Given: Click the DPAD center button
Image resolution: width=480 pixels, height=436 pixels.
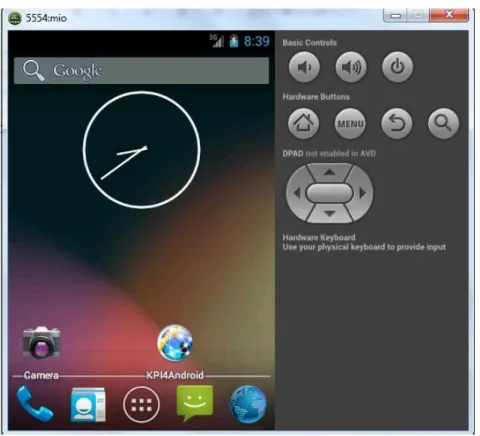Looking at the screenshot, I should [329, 193].
